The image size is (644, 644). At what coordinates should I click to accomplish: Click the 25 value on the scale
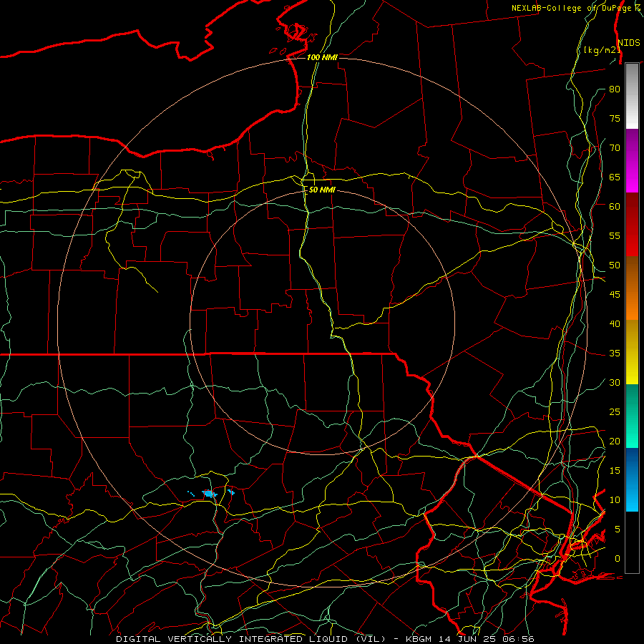point(615,411)
